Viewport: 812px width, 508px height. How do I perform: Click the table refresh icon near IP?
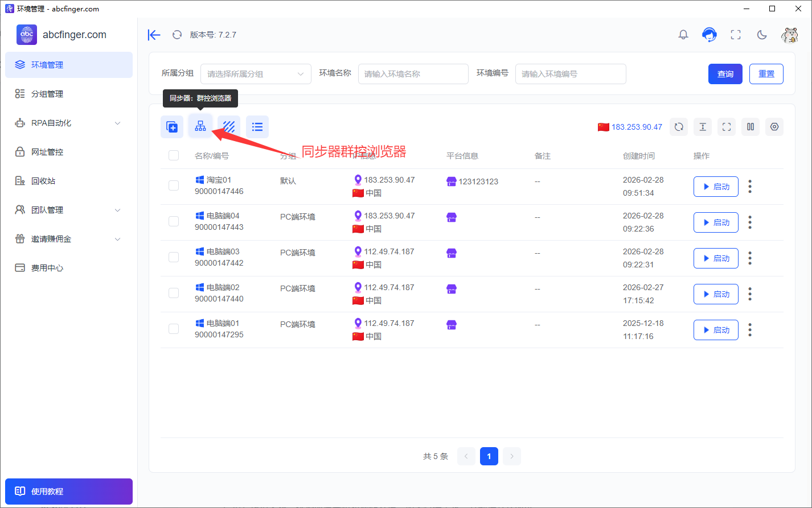click(679, 127)
